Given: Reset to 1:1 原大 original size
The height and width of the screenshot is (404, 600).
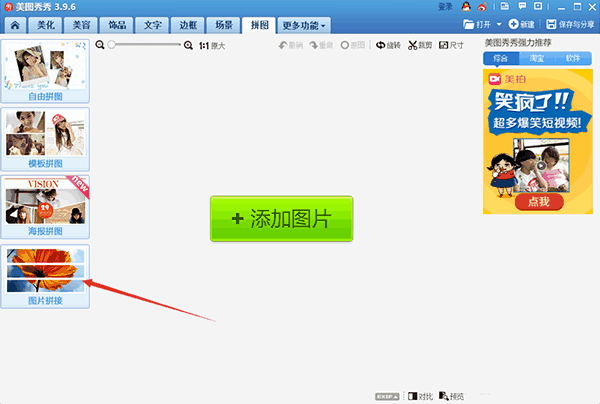Looking at the screenshot, I should pyautogui.click(x=212, y=46).
